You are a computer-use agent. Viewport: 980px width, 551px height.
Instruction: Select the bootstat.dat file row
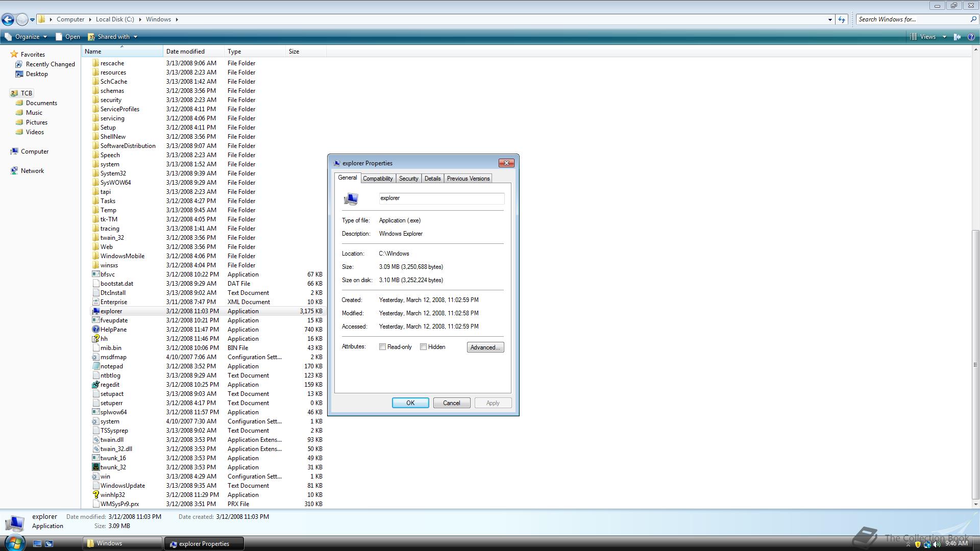click(x=207, y=284)
